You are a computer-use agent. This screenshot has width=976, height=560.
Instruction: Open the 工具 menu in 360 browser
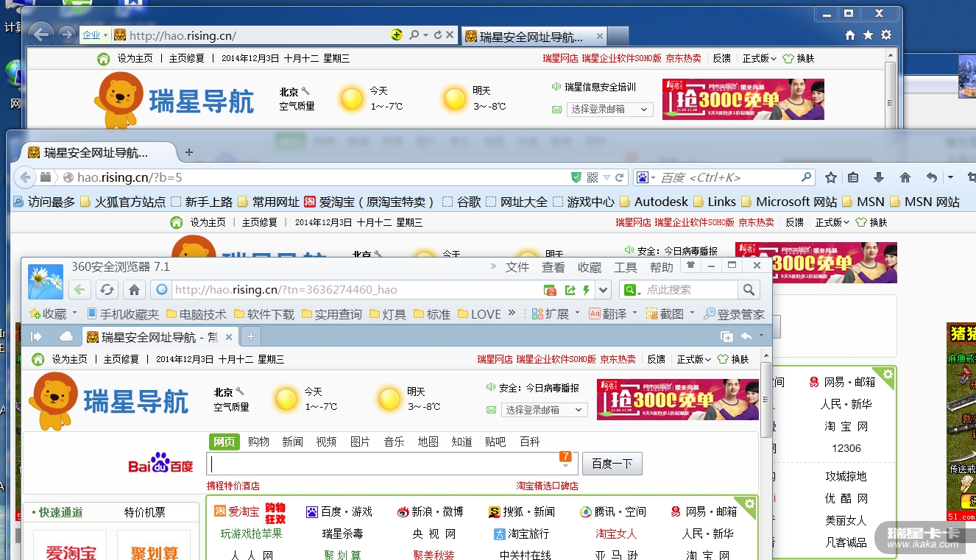point(626,267)
